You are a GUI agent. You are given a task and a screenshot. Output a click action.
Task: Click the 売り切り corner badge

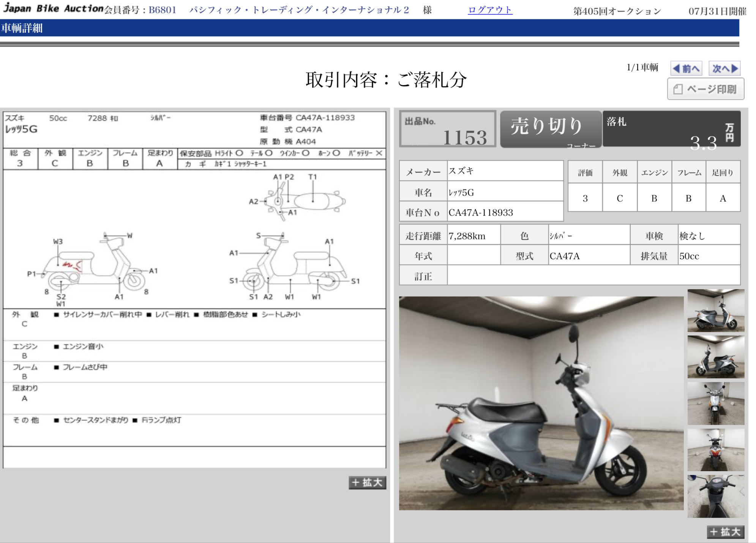pyautogui.click(x=551, y=129)
